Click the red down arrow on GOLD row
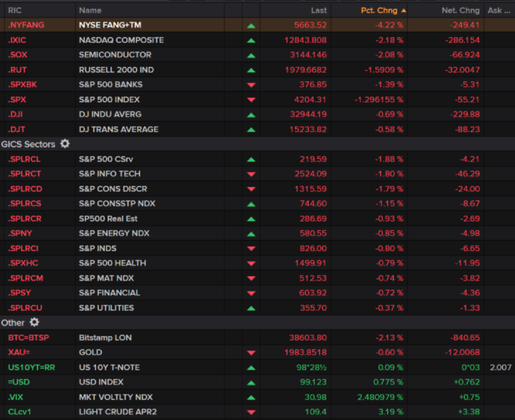This screenshot has width=515, height=420. point(251,352)
